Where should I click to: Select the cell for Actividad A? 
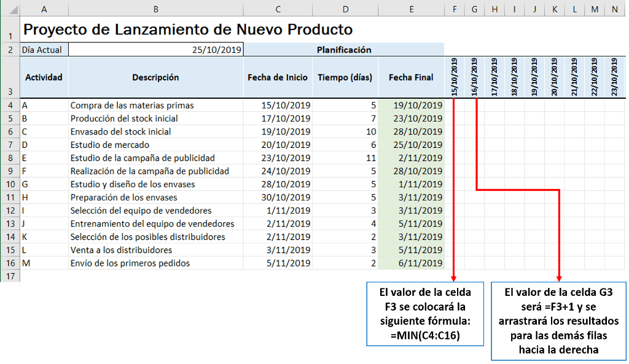(x=44, y=106)
